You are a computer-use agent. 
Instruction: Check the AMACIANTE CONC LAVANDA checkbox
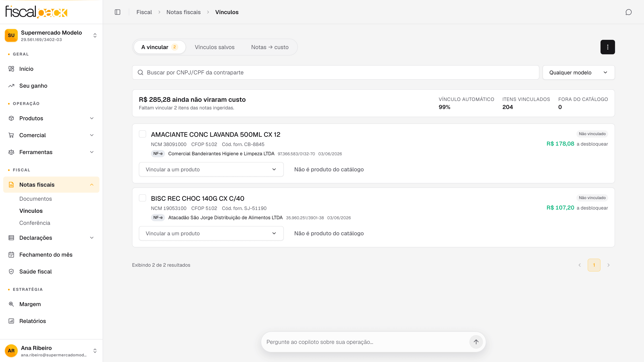pyautogui.click(x=142, y=134)
